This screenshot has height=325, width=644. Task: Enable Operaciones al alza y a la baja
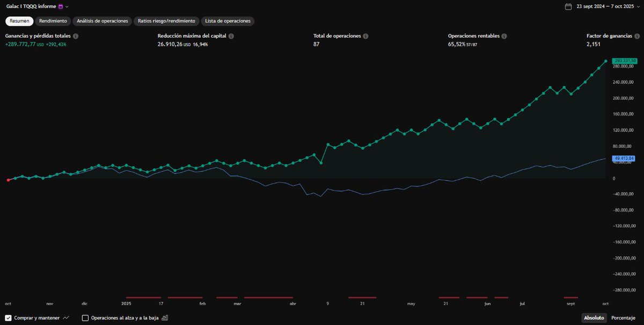point(85,317)
